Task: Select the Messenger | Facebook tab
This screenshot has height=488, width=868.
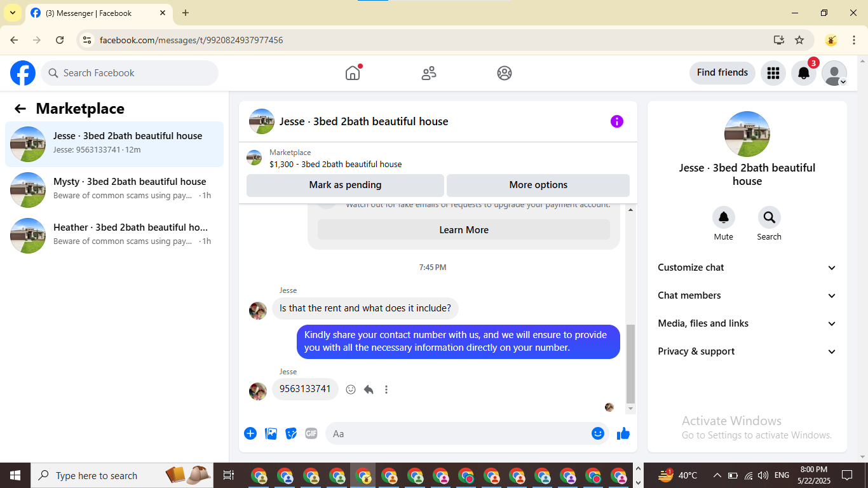Action: (99, 13)
